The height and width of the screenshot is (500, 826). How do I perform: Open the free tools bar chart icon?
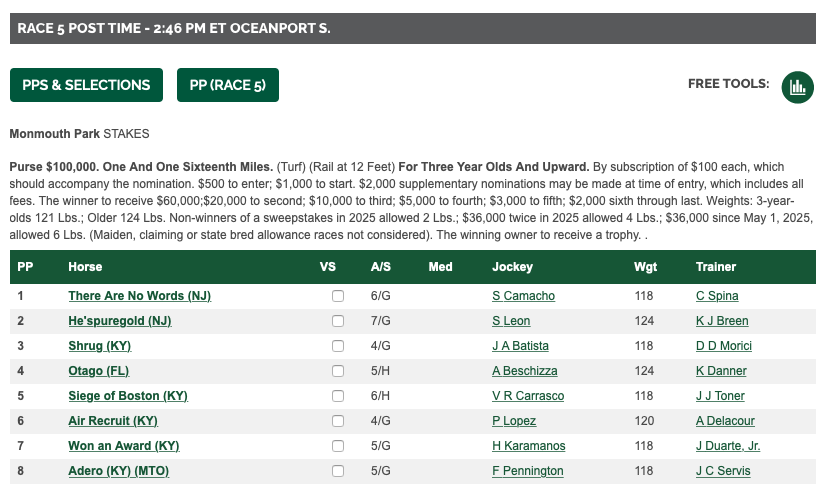(x=798, y=87)
